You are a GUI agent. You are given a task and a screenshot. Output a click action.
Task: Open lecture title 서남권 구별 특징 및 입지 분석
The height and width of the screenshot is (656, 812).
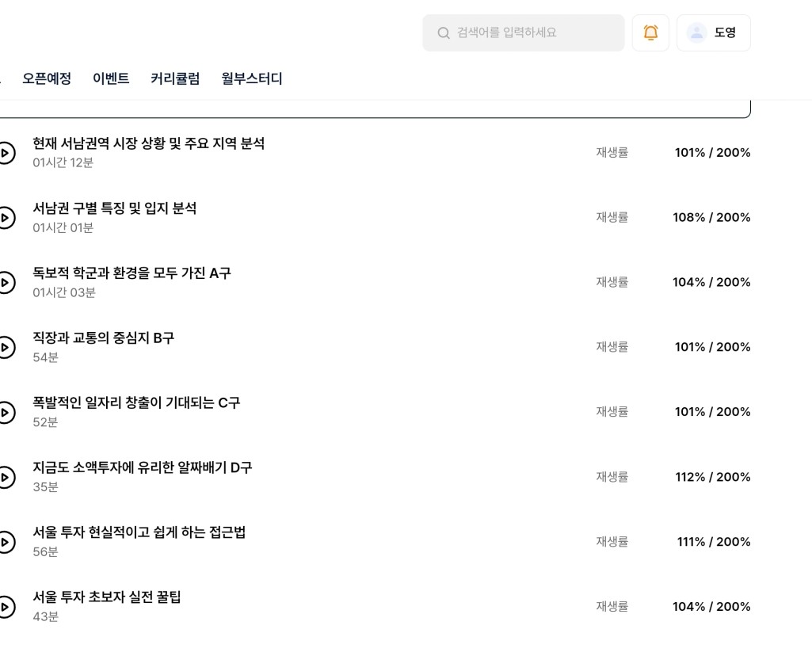point(114,208)
